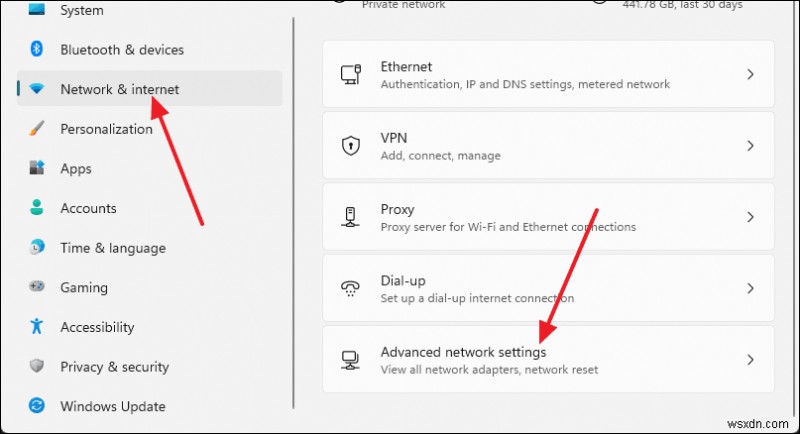Viewport: 800px width, 434px height.
Task: Expand the Ethernet row chevron
Action: [x=751, y=74]
